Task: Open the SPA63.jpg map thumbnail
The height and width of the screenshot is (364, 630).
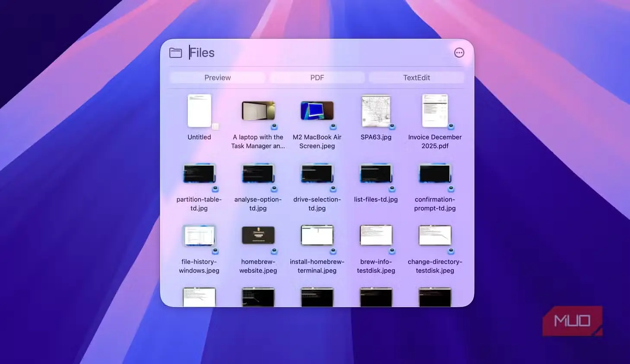Action: click(376, 111)
